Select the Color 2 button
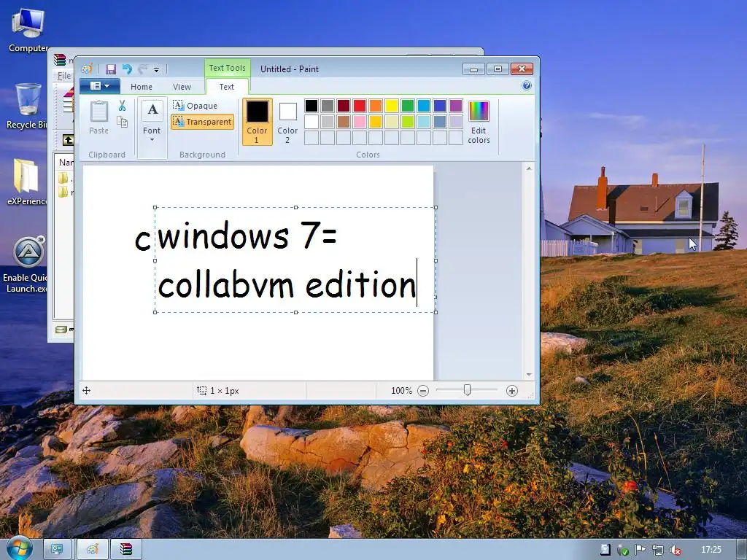 tap(287, 122)
